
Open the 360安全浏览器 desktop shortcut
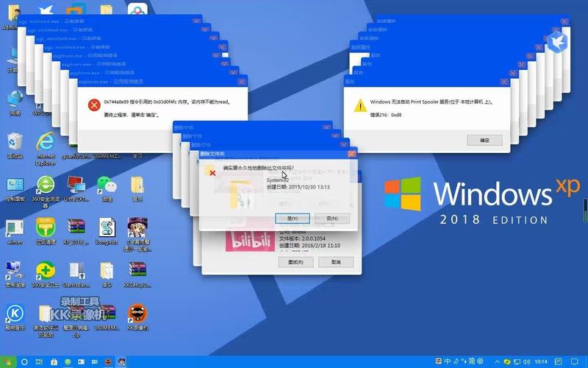(x=46, y=191)
